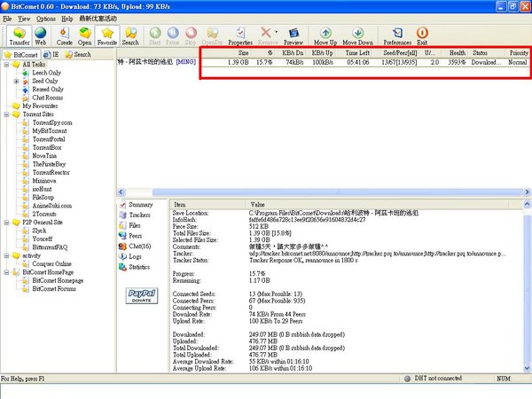Select the [MING] torrent task row
The height and width of the screenshot is (399, 532).
324,62
